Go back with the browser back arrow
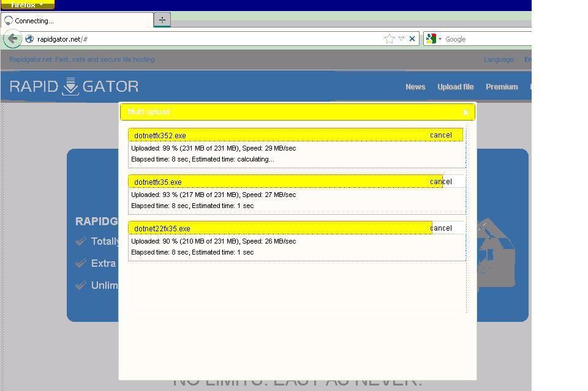 point(12,39)
